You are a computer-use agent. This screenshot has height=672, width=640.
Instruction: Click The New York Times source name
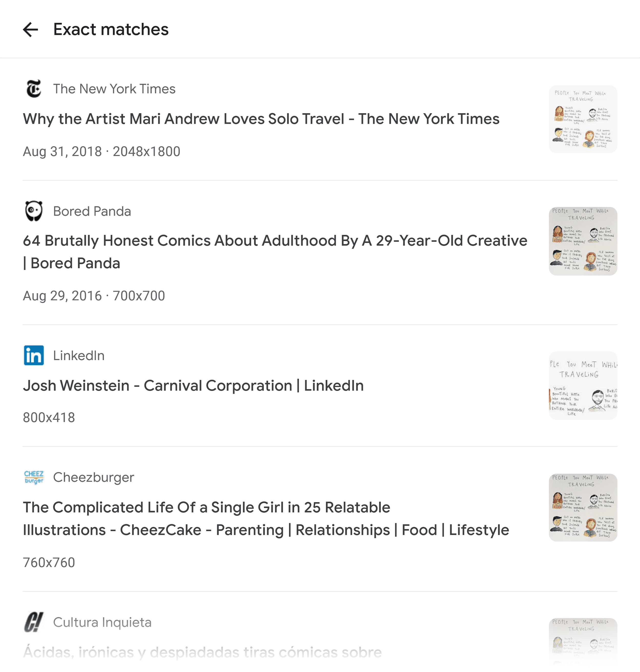click(x=114, y=89)
